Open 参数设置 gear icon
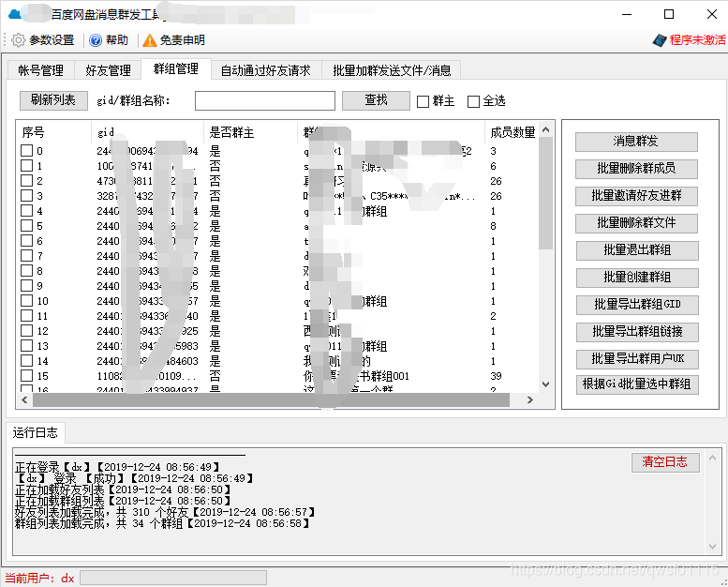Screen dimensions: 728x587 [18, 40]
